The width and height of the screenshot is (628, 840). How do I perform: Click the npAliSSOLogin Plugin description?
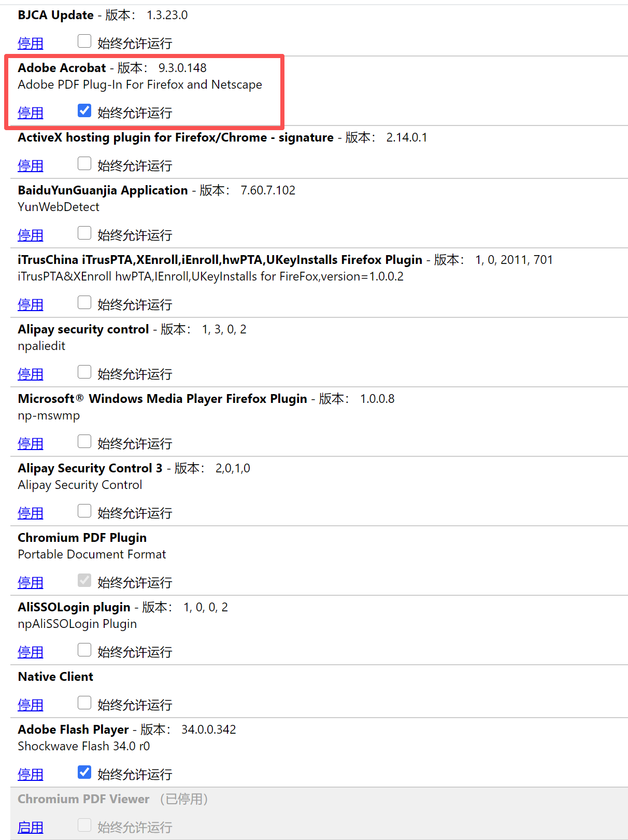pyautogui.click(x=77, y=624)
